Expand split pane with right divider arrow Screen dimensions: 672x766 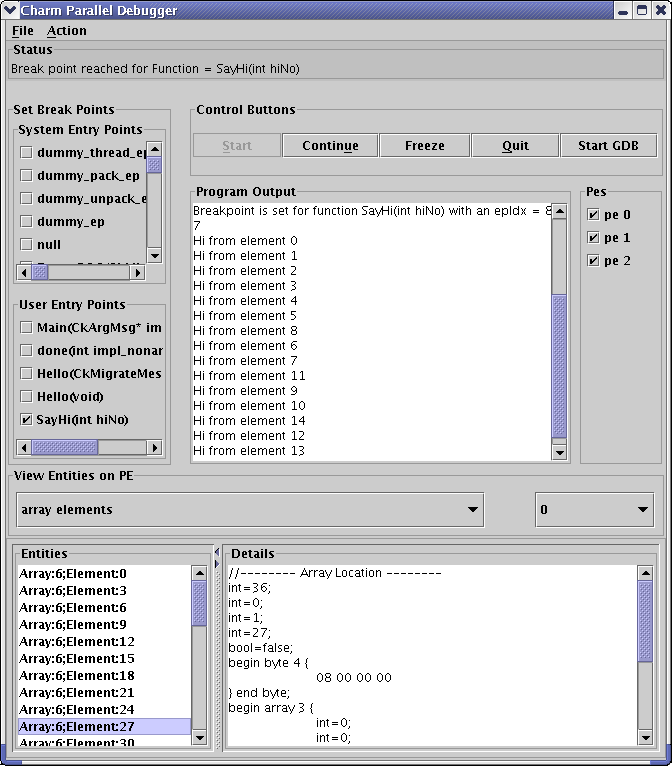[217, 564]
